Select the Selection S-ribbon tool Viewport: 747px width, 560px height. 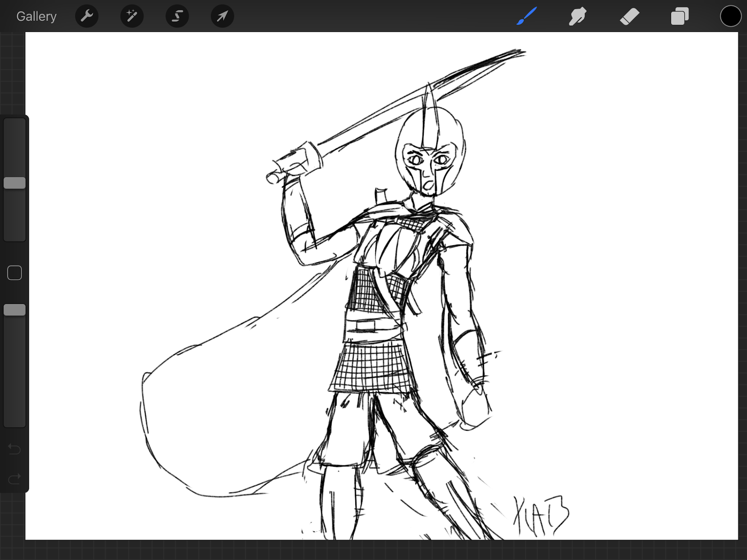click(x=177, y=16)
